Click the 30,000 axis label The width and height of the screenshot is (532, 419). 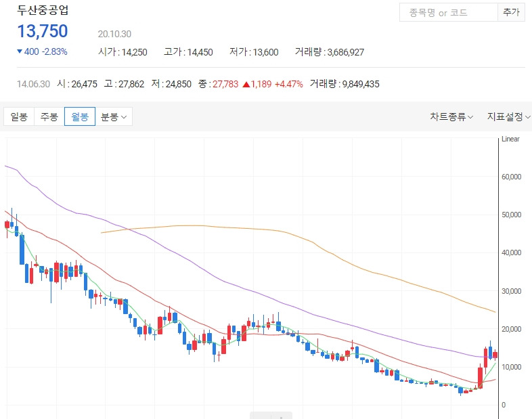pyautogui.click(x=511, y=291)
